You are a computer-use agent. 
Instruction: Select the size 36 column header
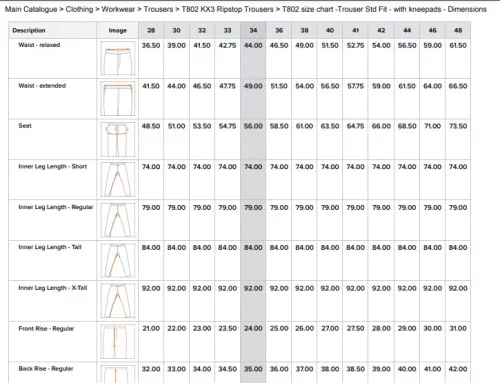pos(279,30)
